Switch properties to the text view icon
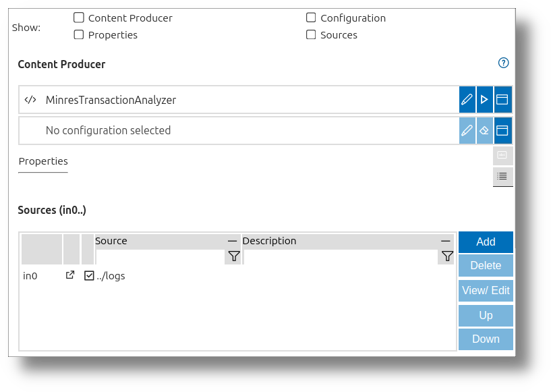Screen dimensions: 551x392 click(x=502, y=155)
